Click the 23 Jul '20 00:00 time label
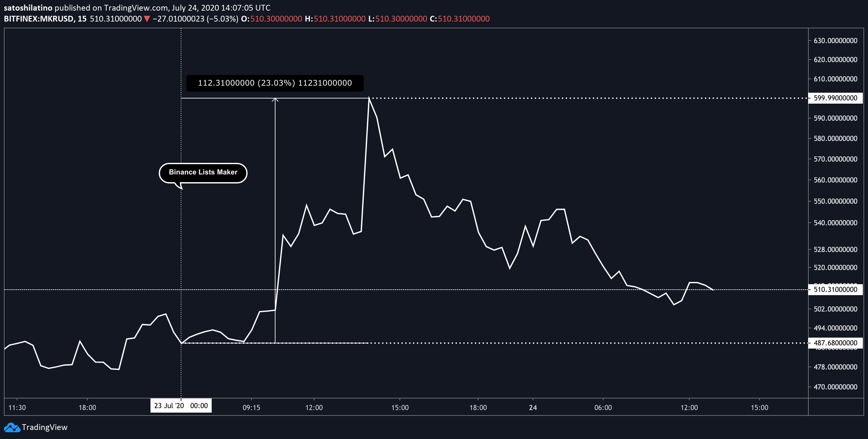Viewport: 868px width, 439px height. [x=181, y=406]
